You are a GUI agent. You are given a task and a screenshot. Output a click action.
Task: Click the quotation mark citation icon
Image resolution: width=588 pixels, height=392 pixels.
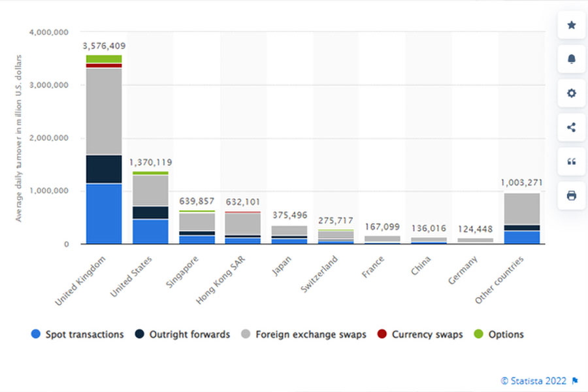571,161
